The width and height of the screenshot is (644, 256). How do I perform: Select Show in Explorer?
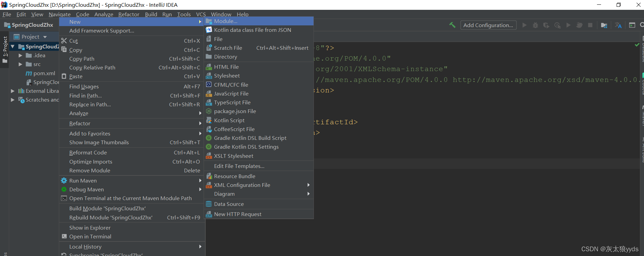132,228
